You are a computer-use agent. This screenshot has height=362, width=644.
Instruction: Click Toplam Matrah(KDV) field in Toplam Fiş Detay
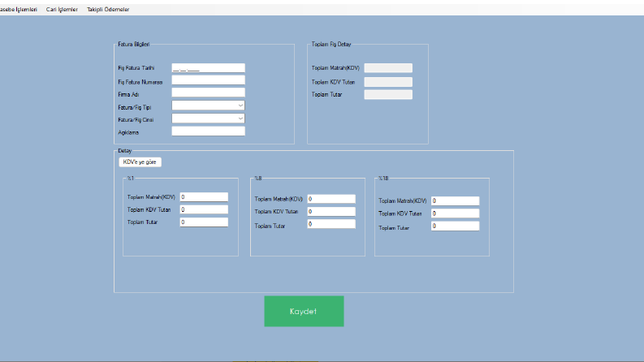coord(388,68)
